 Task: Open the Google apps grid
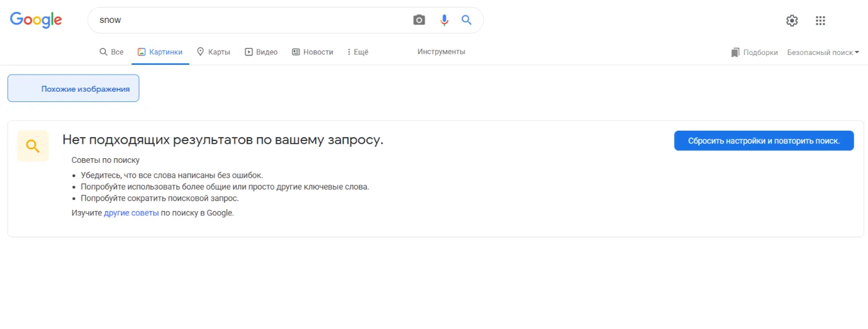coord(820,21)
